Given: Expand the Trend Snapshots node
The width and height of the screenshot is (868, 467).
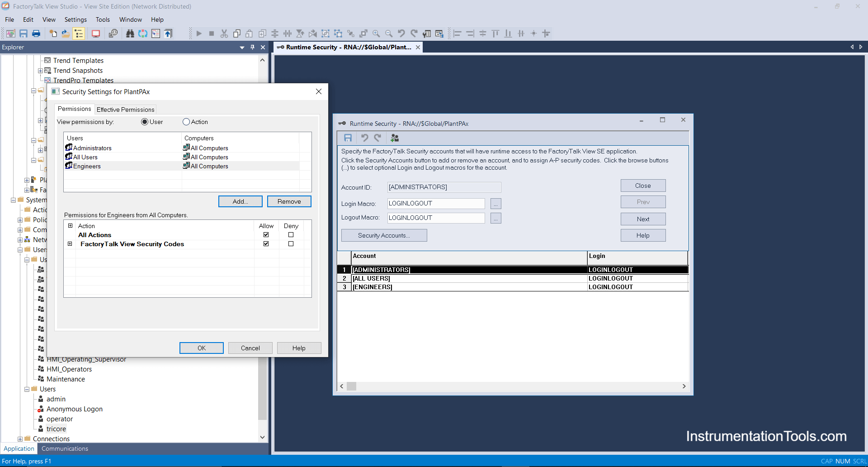Looking at the screenshot, I should 40,71.
